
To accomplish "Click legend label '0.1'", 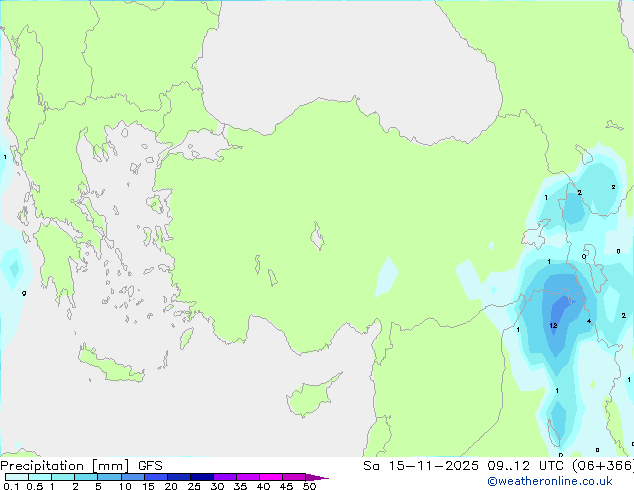I will (x=11, y=486).
